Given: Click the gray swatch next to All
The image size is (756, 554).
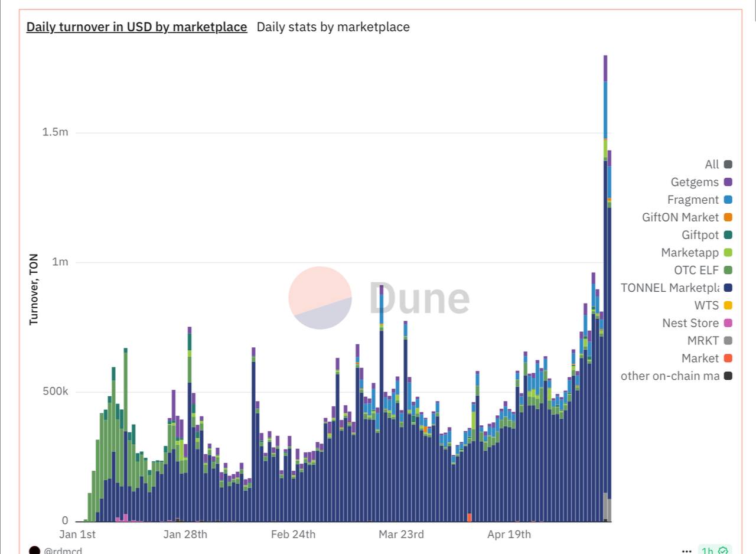Looking at the screenshot, I should (x=728, y=165).
